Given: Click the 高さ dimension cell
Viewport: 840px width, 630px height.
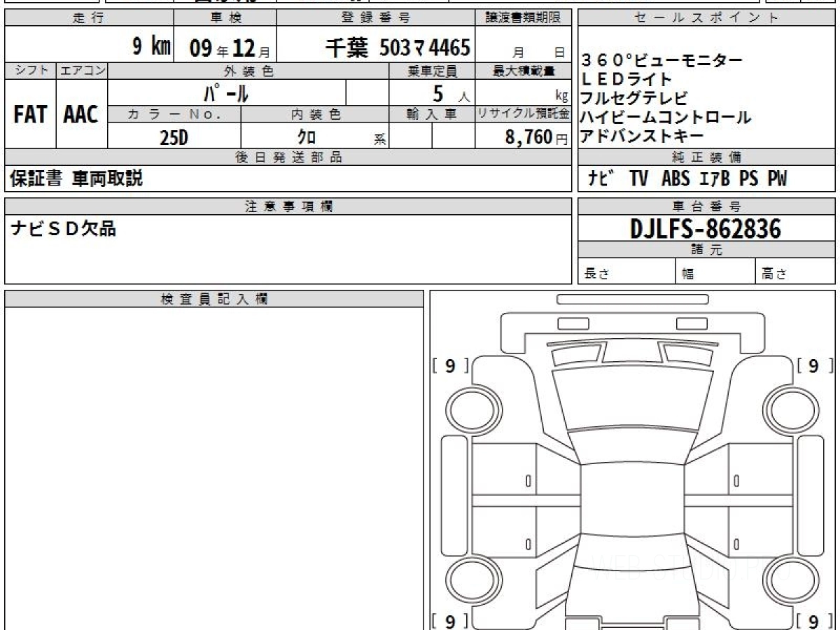Looking at the screenshot, I should click(796, 272).
